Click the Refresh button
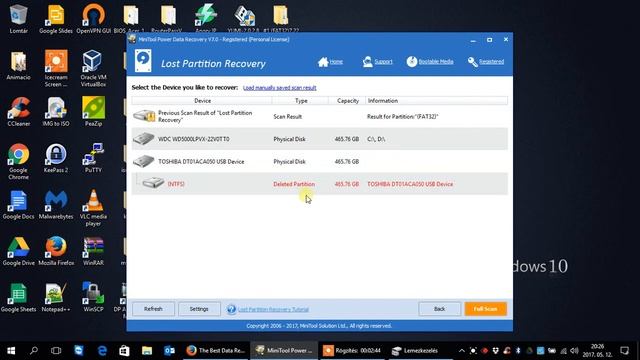The width and height of the screenshot is (640, 360). pyautogui.click(x=153, y=309)
